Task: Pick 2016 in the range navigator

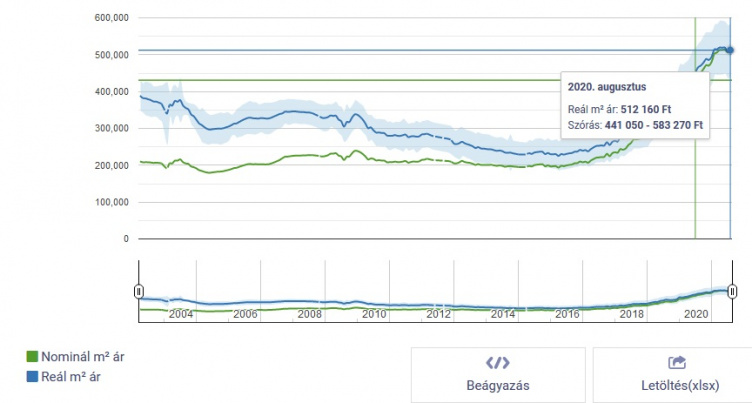Action: [x=568, y=314]
